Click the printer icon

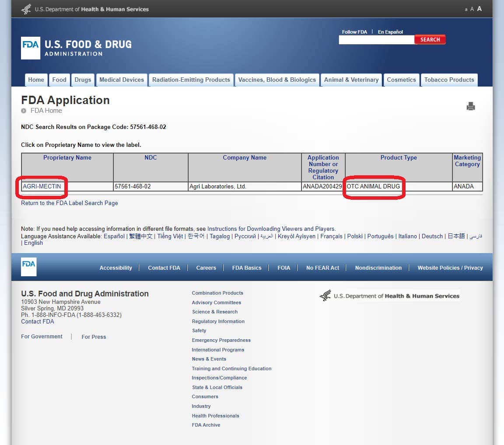coord(471,106)
